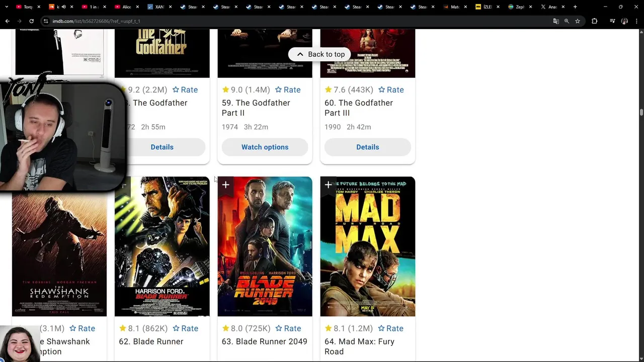Reload the IMDb page
The image size is (644, 362).
pos(31,21)
